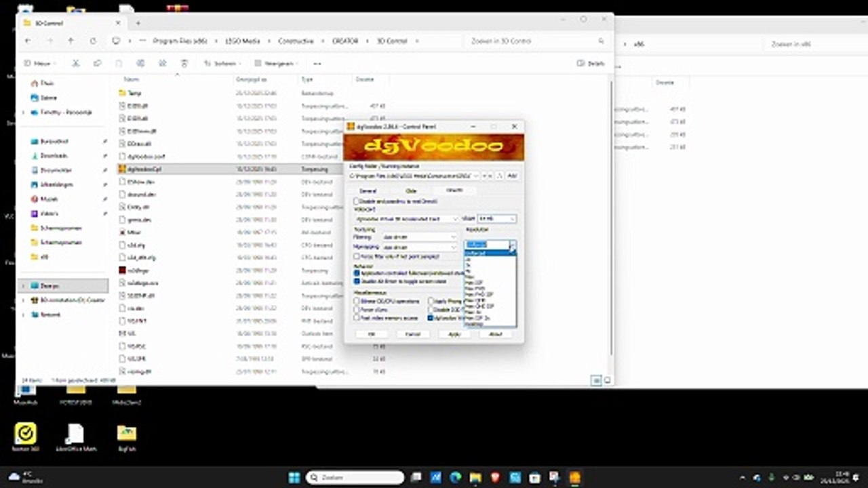Click the Zoeken in 3D Control search box

[x=534, y=41]
